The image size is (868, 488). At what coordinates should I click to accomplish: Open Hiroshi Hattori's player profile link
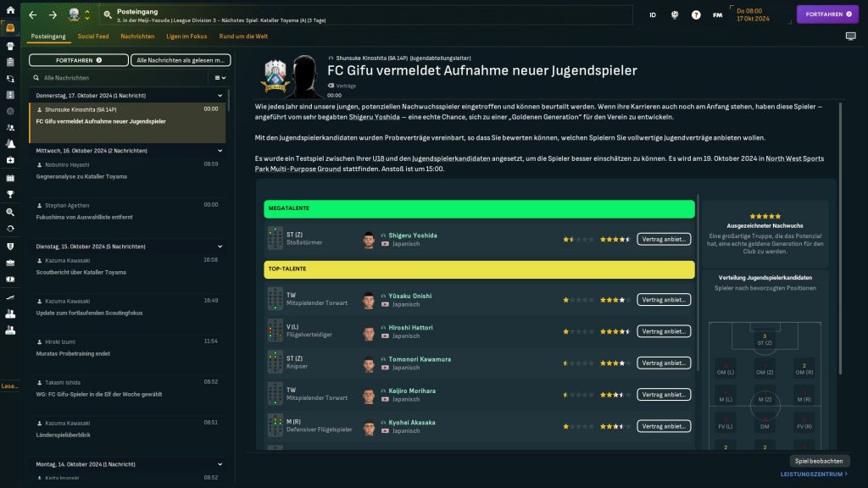411,327
